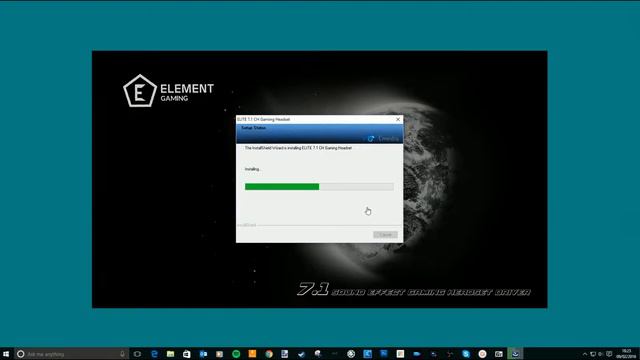Click the 'Setup Status' header text
This screenshot has width=640, height=360.
(x=253, y=128)
